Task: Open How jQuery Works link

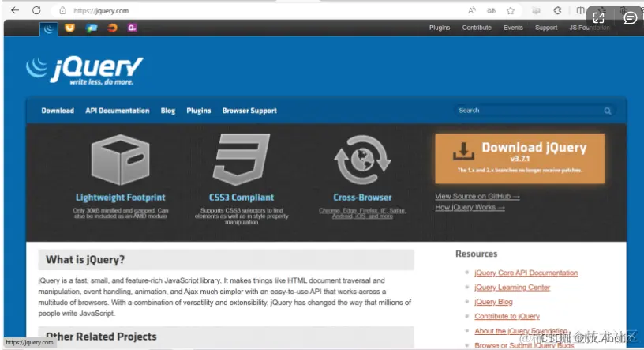Action: tap(470, 207)
